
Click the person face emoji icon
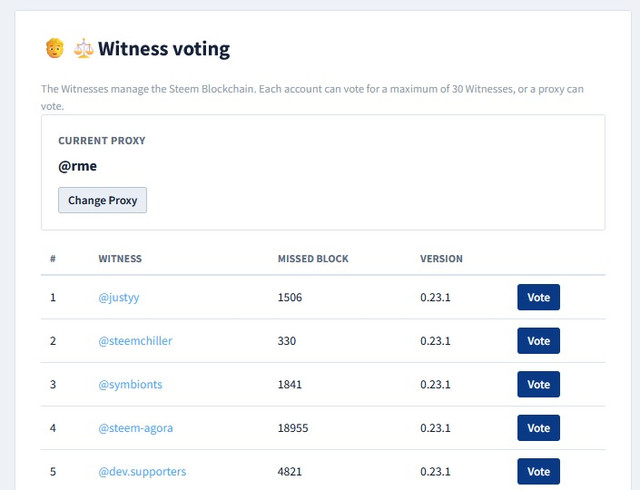click(55, 48)
